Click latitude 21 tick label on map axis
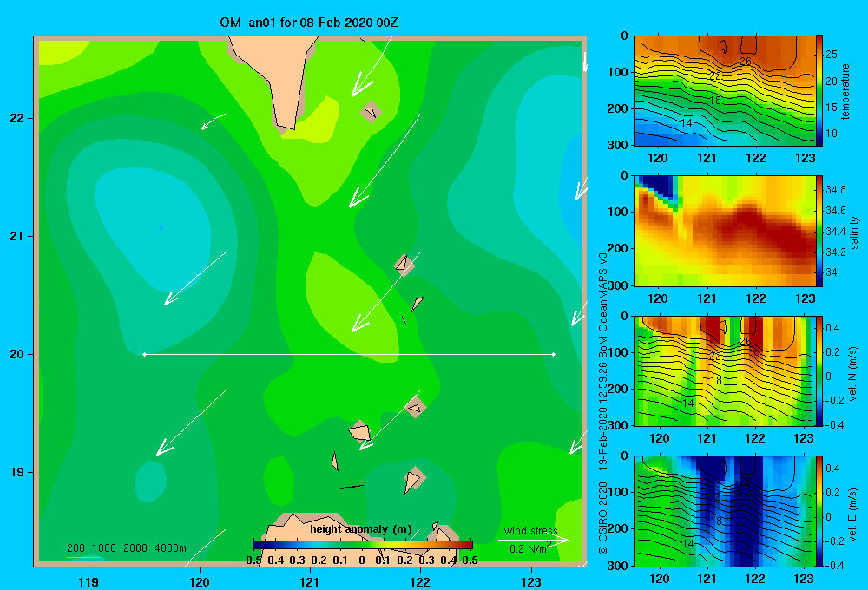 click(x=17, y=236)
